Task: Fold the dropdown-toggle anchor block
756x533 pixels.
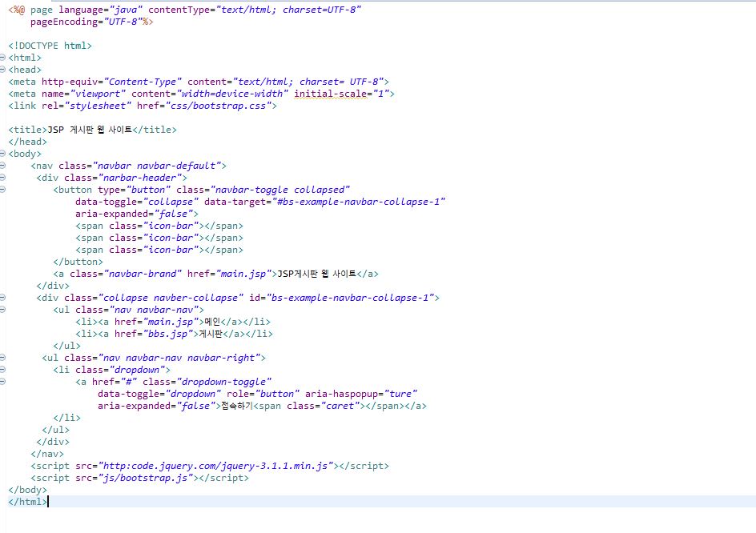Action: pos(2,382)
